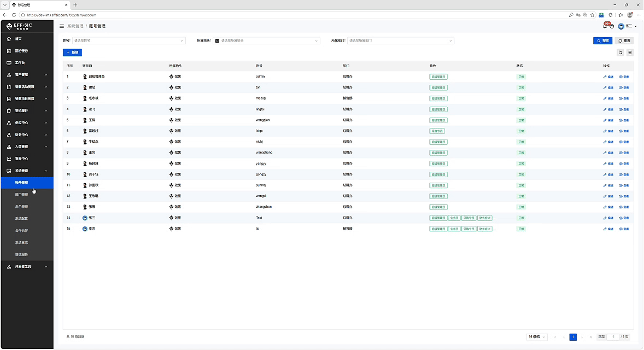Edit the leiqc account row

click(608, 131)
